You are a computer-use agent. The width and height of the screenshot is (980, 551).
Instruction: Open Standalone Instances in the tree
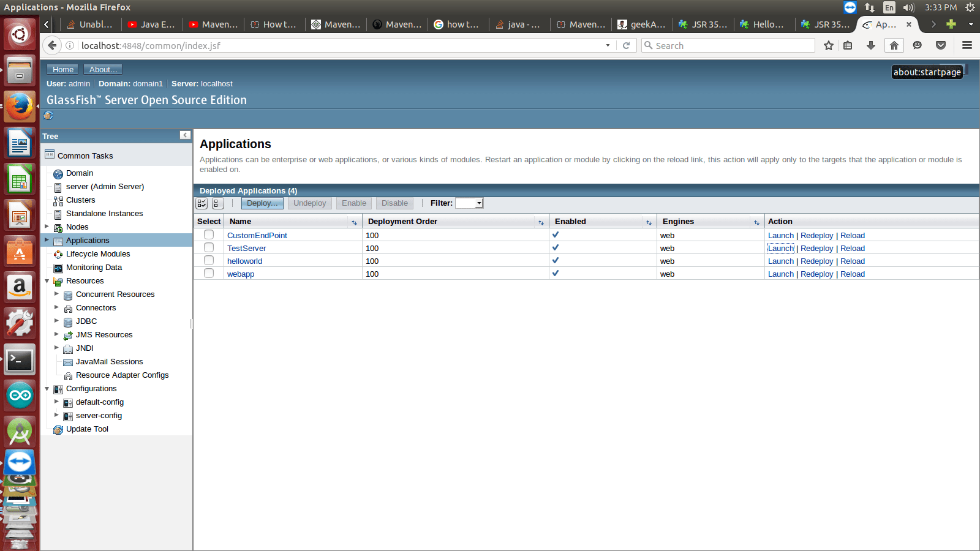coord(105,214)
